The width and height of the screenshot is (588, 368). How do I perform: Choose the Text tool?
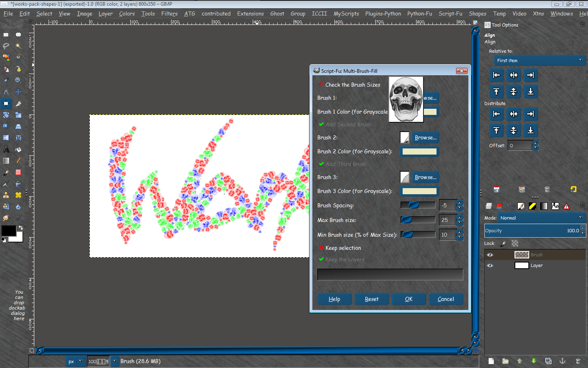(x=6, y=149)
